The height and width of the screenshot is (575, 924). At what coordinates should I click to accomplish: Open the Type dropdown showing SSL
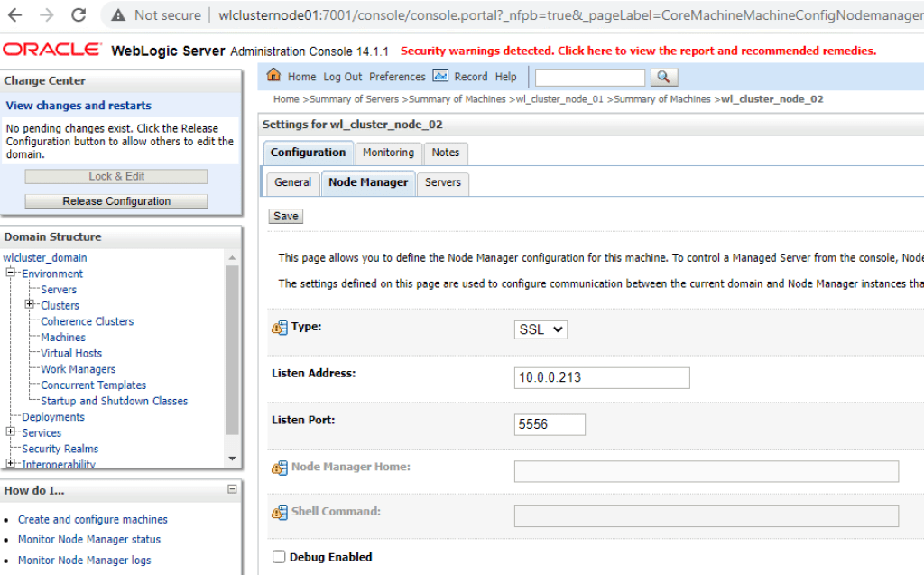click(541, 329)
